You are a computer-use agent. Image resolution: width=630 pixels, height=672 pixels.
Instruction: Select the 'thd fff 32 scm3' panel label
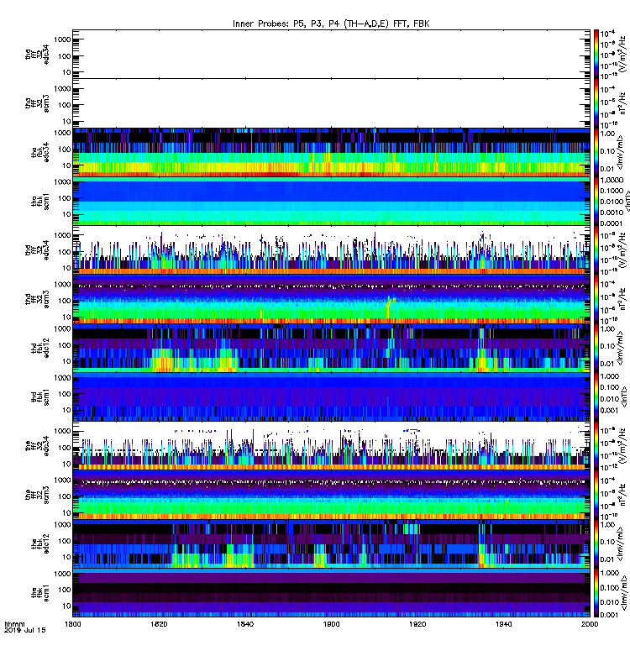pyautogui.click(x=37, y=299)
